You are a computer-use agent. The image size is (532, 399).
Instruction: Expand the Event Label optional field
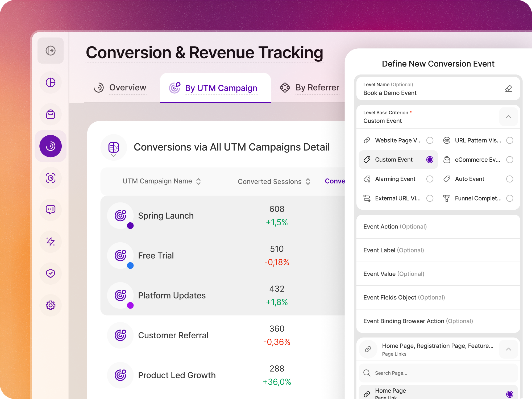(438, 250)
